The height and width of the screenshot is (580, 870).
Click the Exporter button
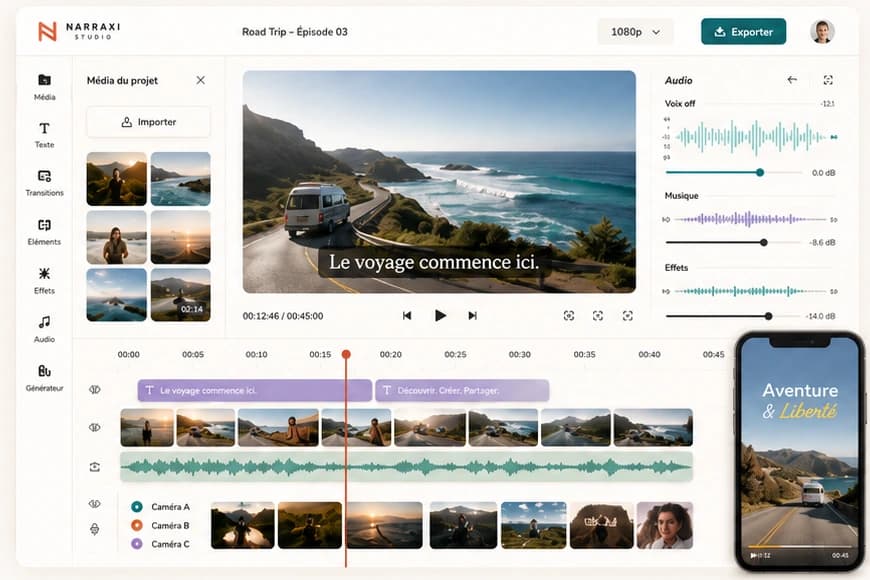tap(743, 32)
